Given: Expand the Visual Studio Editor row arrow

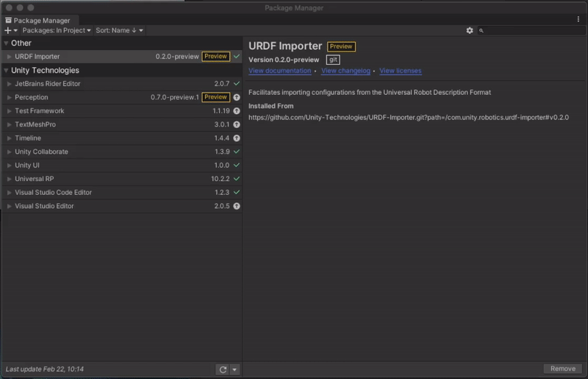Looking at the screenshot, I should point(9,206).
